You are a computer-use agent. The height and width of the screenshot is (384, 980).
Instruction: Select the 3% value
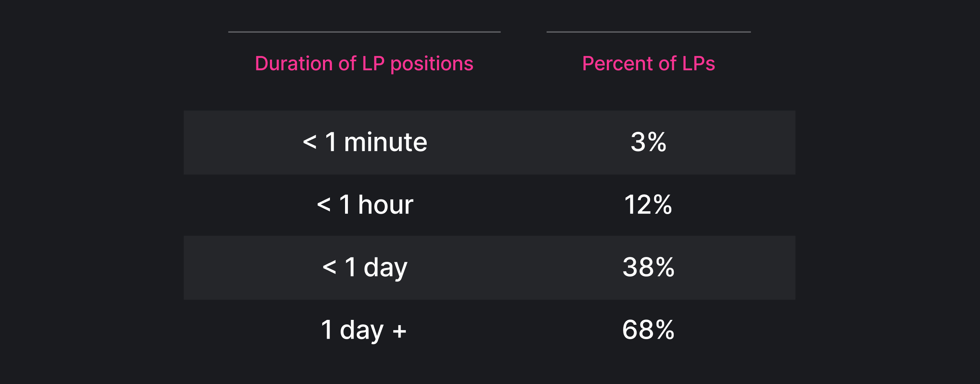(648, 142)
